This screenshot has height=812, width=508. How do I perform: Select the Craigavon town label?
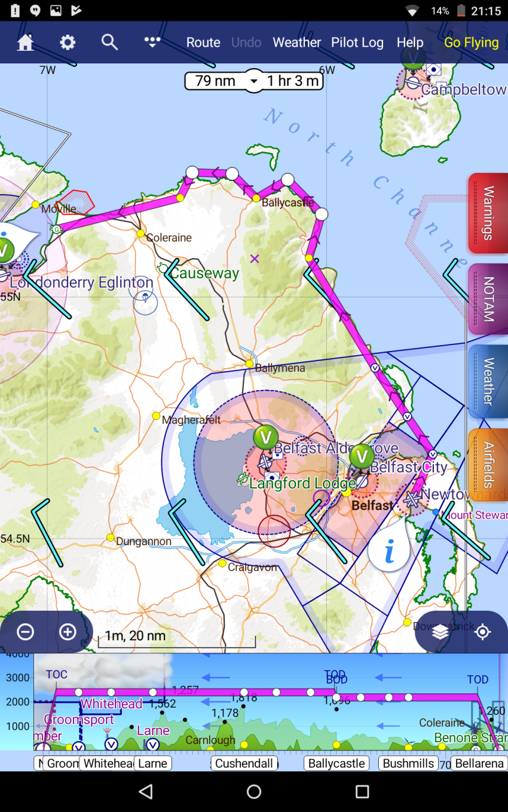click(253, 567)
